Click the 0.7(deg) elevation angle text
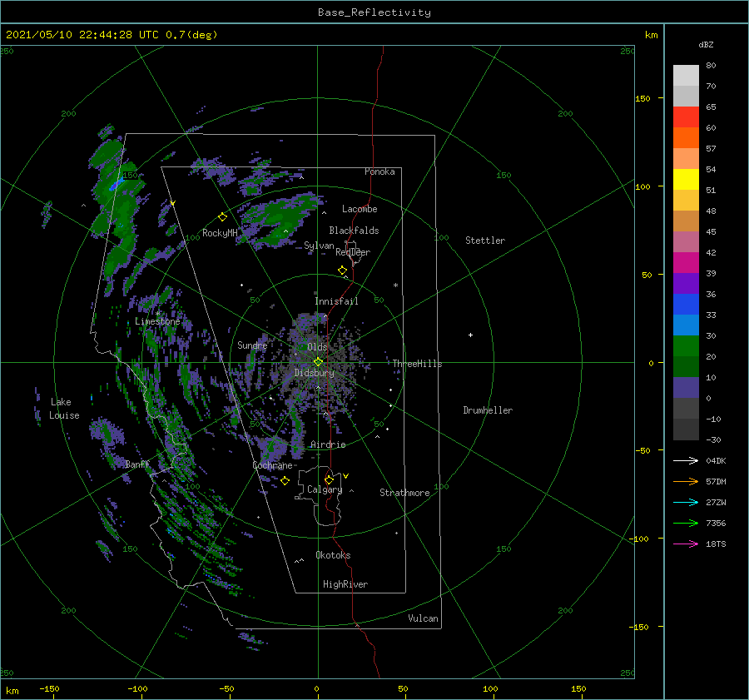Image resolution: width=749 pixels, height=700 pixels. pos(191,34)
